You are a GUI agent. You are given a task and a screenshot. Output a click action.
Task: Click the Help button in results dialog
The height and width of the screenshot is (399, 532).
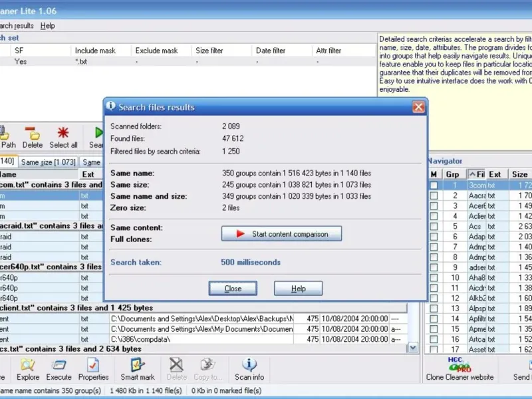tap(298, 289)
